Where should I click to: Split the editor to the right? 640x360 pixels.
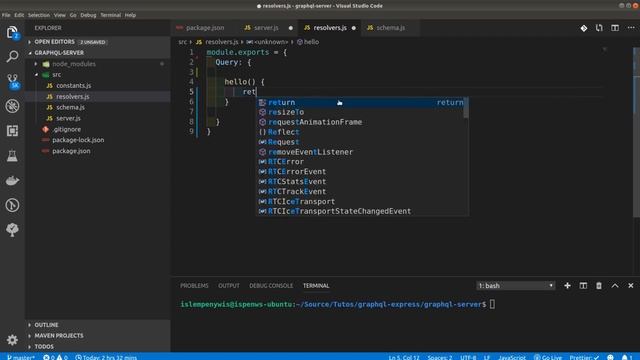coord(615,28)
